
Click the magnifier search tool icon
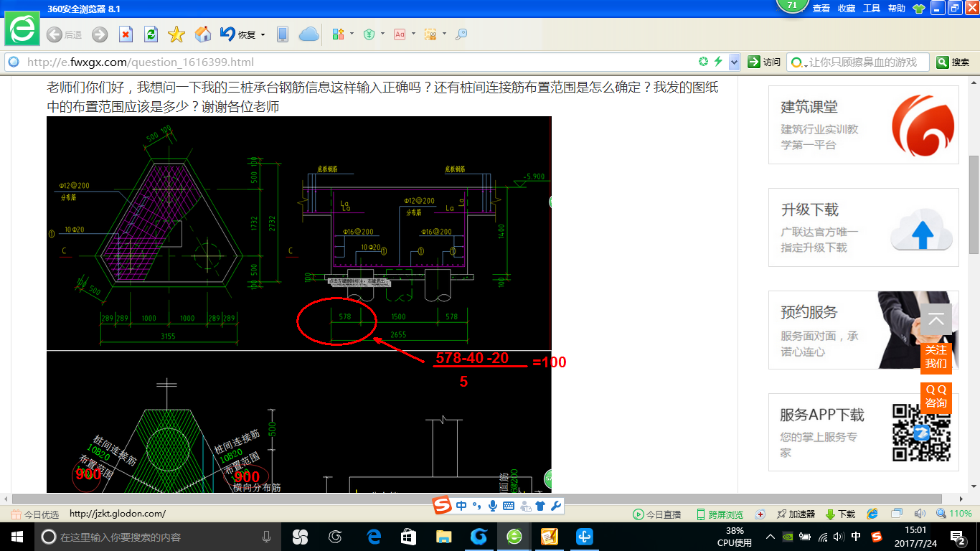[x=461, y=34]
